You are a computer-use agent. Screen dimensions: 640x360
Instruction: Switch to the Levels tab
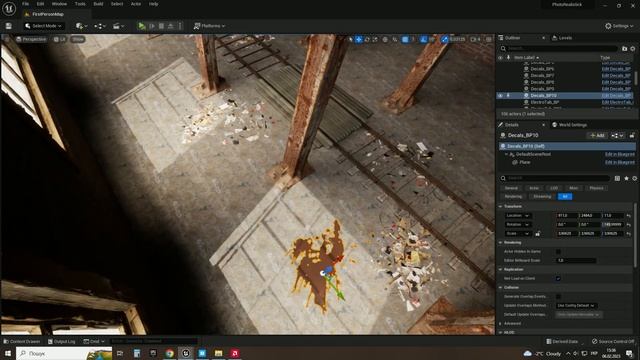(562, 38)
